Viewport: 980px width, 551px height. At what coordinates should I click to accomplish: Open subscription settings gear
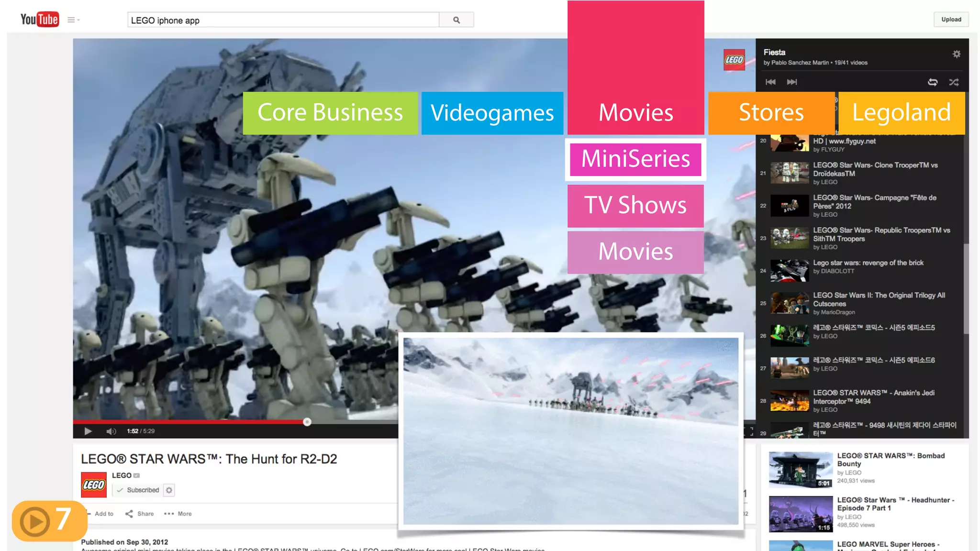point(169,490)
